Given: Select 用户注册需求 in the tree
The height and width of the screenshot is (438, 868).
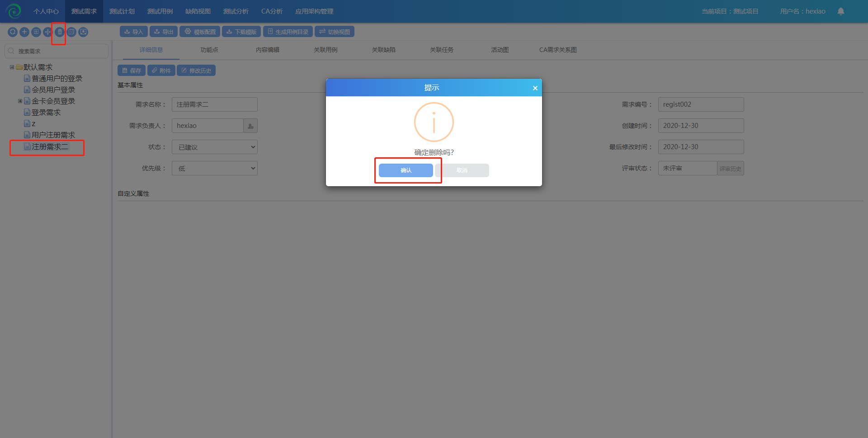Looking at the screenshot, I should coord(53,135).
